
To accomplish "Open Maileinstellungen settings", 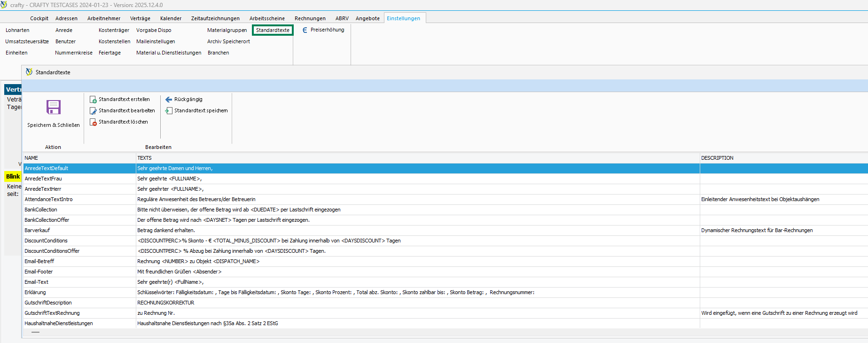I will pos(156,41).
